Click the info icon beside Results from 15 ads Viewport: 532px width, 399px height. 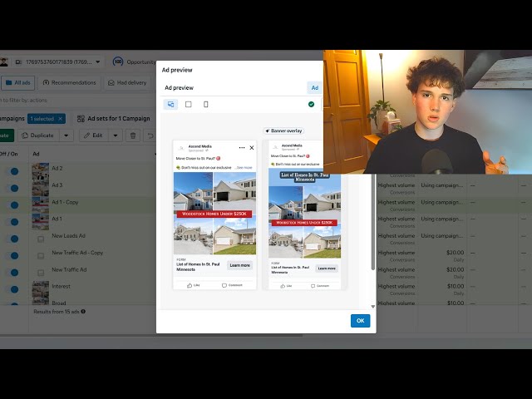coord(83,312)
